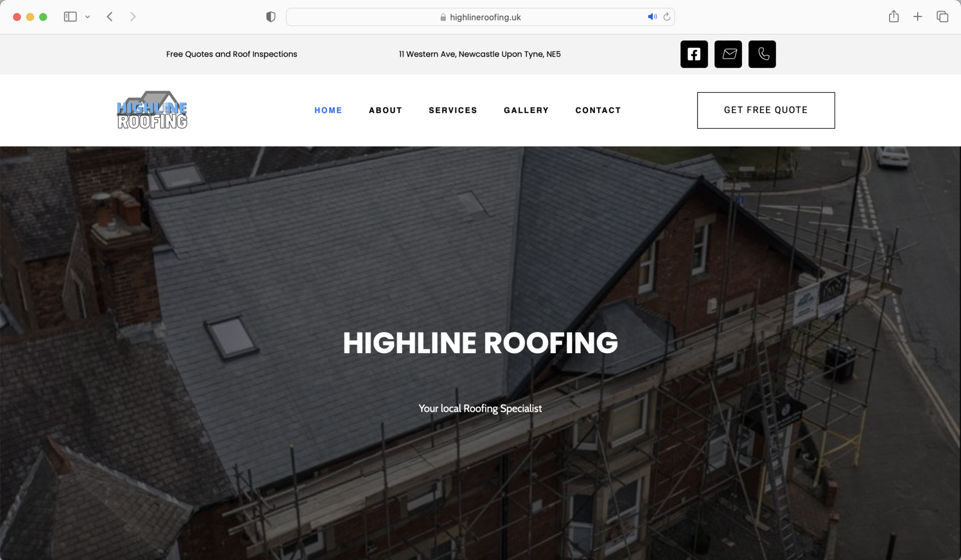961x560 pixels.
Task: Go forward with the forward arrow
Action: coord(133,17)
